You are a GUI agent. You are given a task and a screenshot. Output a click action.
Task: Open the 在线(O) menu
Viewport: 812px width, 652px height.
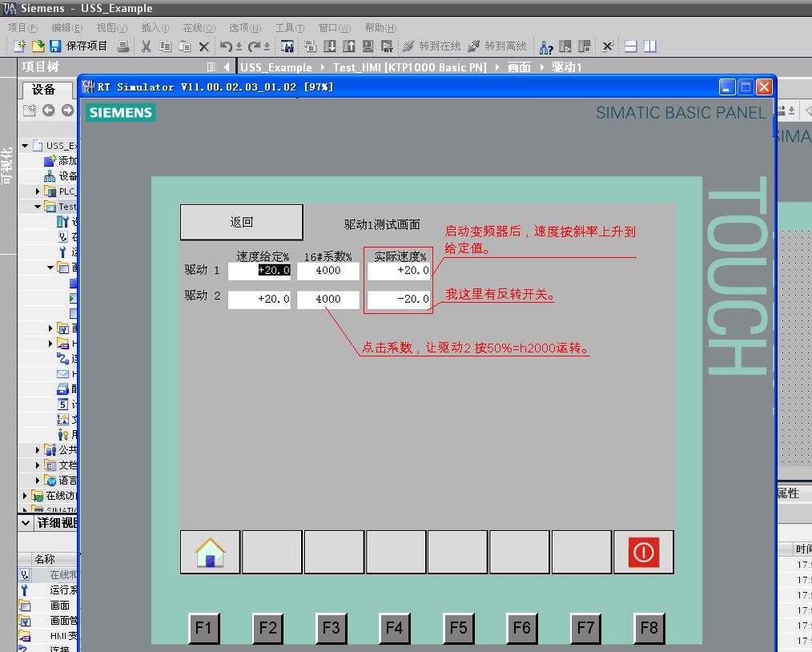pos(199,27)
